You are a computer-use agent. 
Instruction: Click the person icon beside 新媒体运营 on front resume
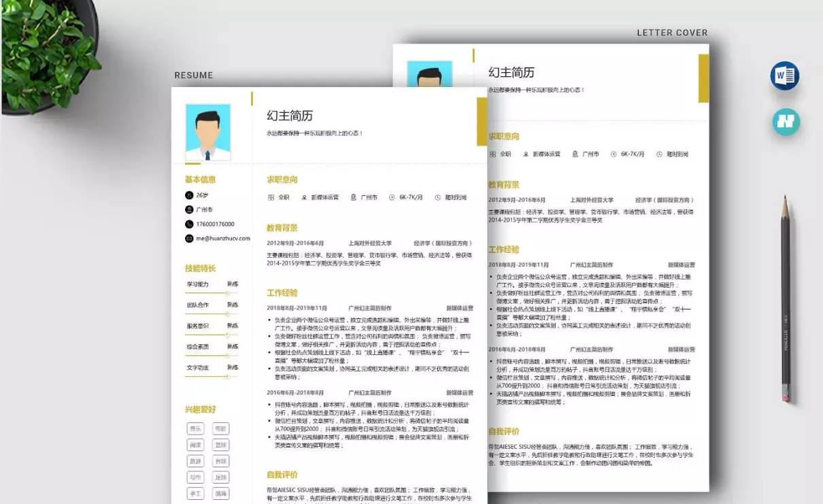click(304, 197)
